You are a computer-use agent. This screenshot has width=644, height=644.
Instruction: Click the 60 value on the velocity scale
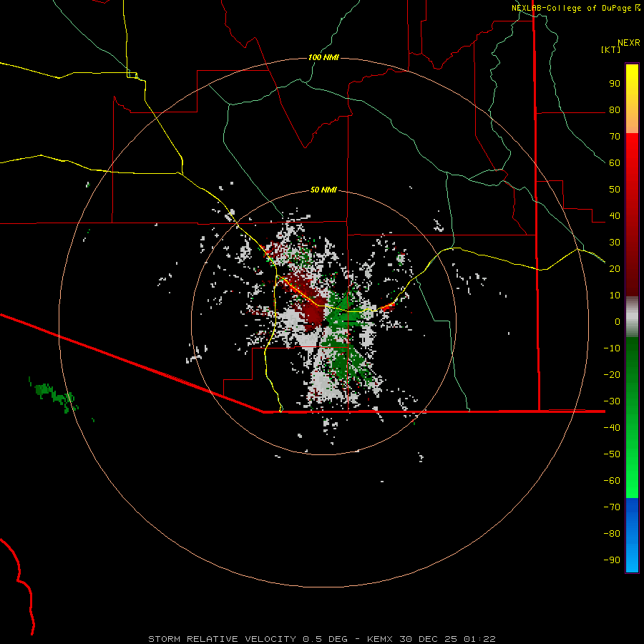[x=615, y=163]
